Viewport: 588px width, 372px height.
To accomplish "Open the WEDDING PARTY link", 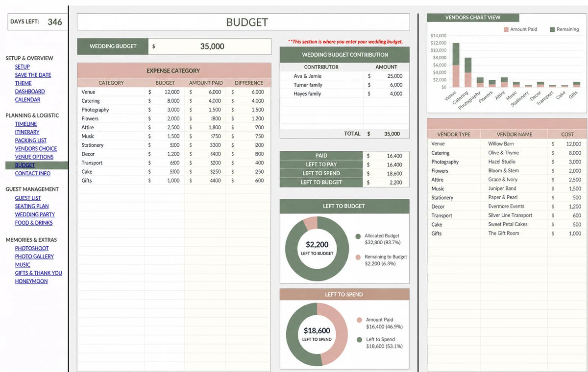I will tap(35, 214).
